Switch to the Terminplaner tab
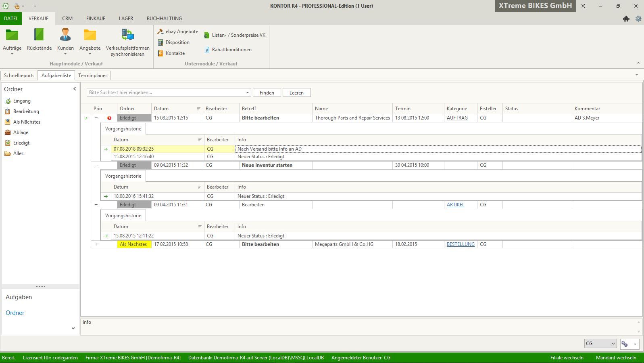Screen dimensions: 644x363 click(92, 76)
